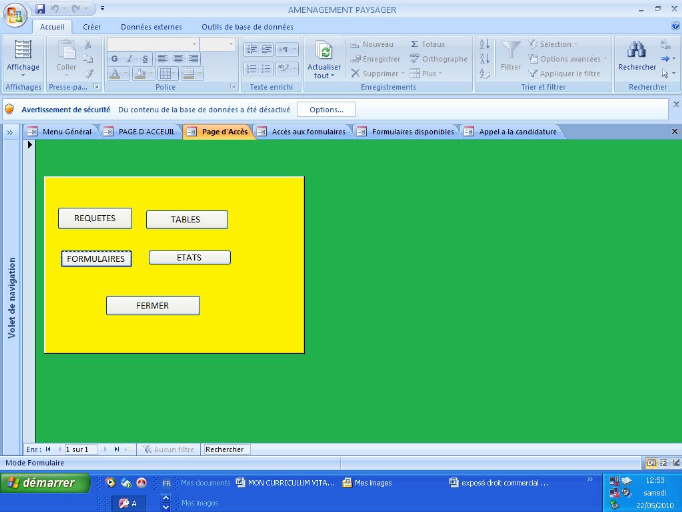
Task: Close the current document tab with X
Action: [674, 131]
